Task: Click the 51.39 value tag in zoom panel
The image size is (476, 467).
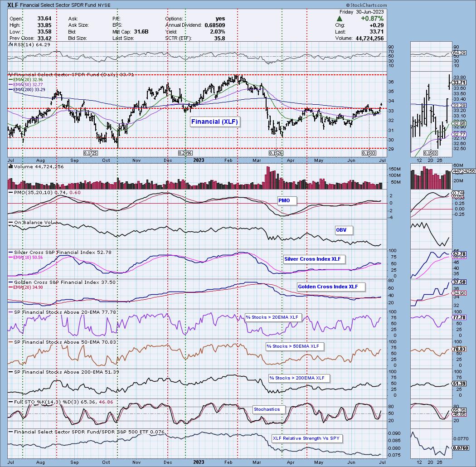Action: click(x=459, y=384)
